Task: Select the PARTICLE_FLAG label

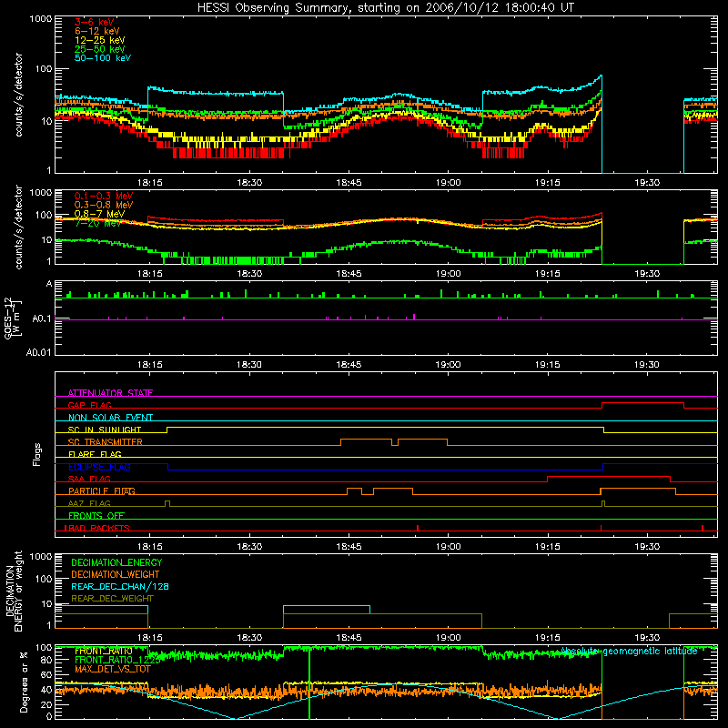Action: click(102, 491)
